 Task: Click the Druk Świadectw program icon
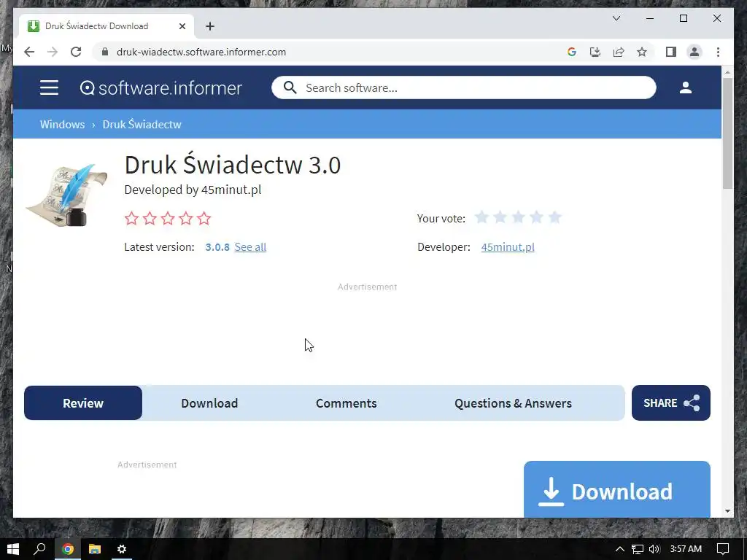[66, 195]
